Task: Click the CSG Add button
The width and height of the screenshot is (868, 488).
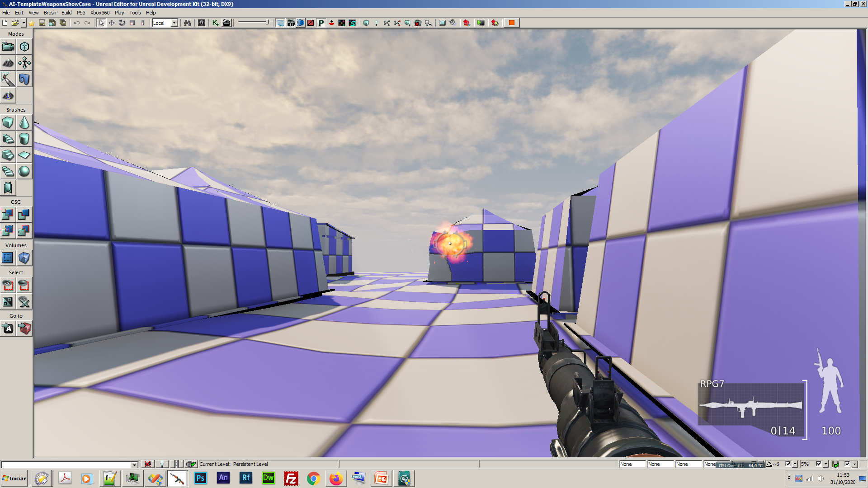Action: click(8, 214)
